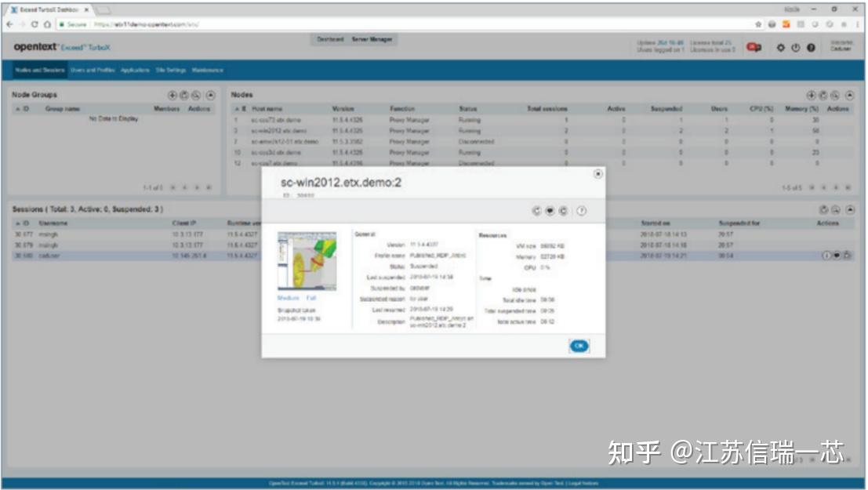Click the help icon inside the session dialog
868x490 pixels.
click(x=580, y=211)
